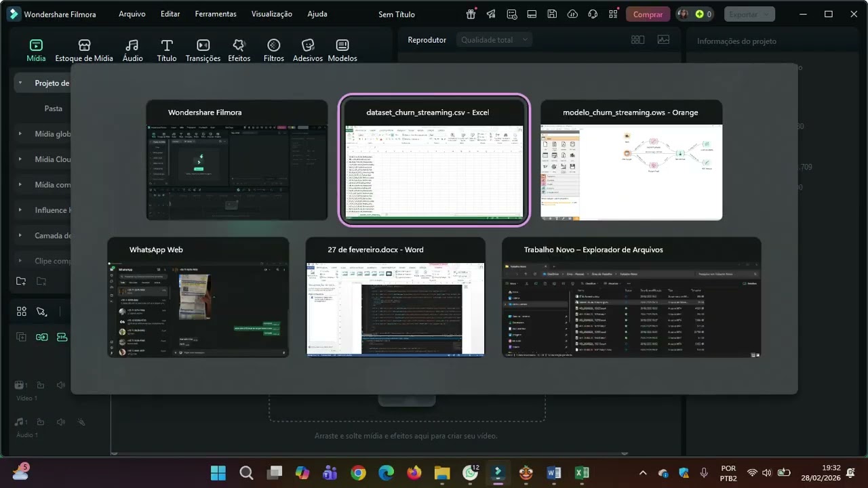Viewport: 868px width, 488px height.
Task: Open the Modelos templates panel
Action: point(342,51)
